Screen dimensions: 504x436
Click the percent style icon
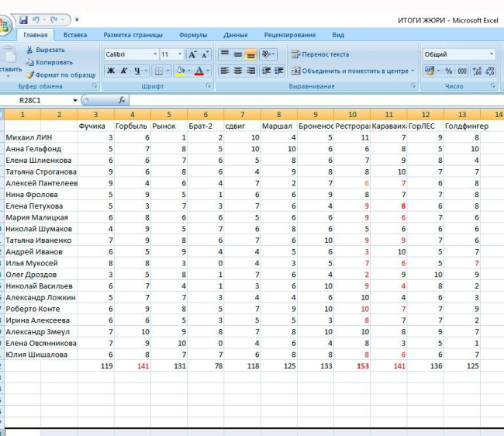[x=449, y=71]
